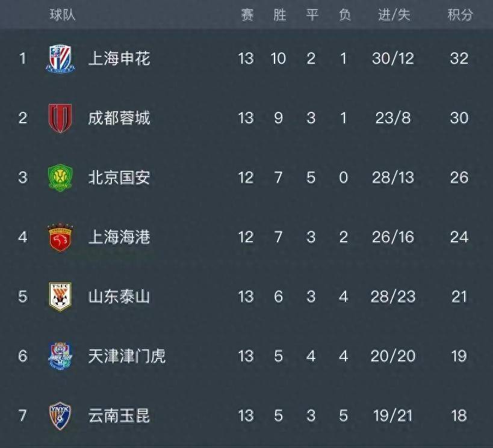The image size is (493, 448).
Task: Click the Shandong Taishan TSFC logo
Action: (x=60, y=296)
